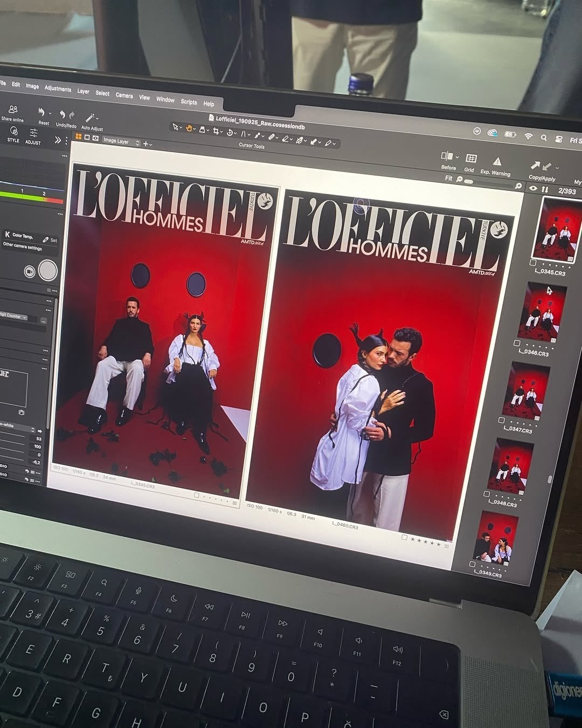Tick the checkbox under L_0460.CR3 image
The width and height of the screenshot is (582, 728).
coord(404,537)
